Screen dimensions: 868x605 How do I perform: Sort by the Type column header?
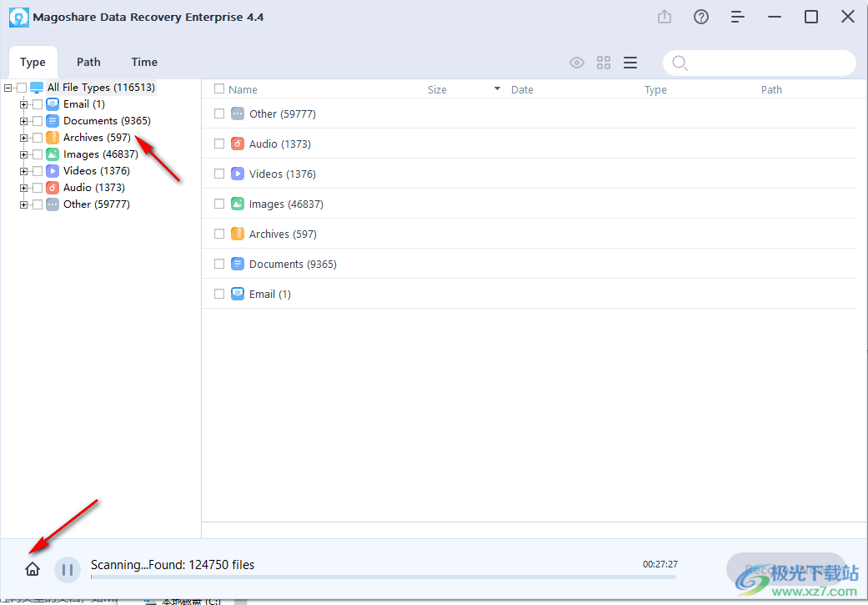tap(655, 90)
